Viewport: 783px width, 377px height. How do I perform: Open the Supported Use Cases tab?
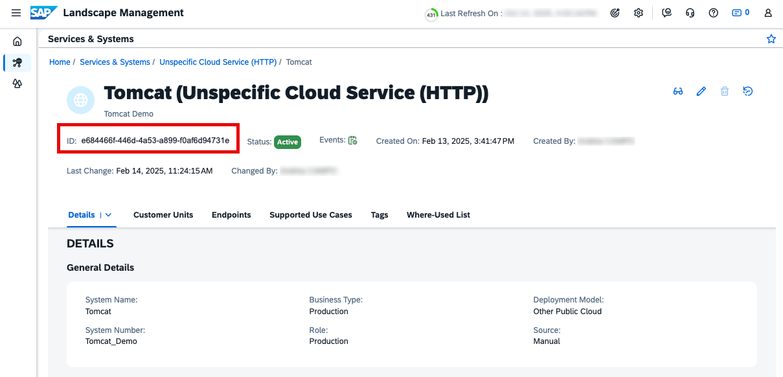pyautogui.click(x=311, y=215)
